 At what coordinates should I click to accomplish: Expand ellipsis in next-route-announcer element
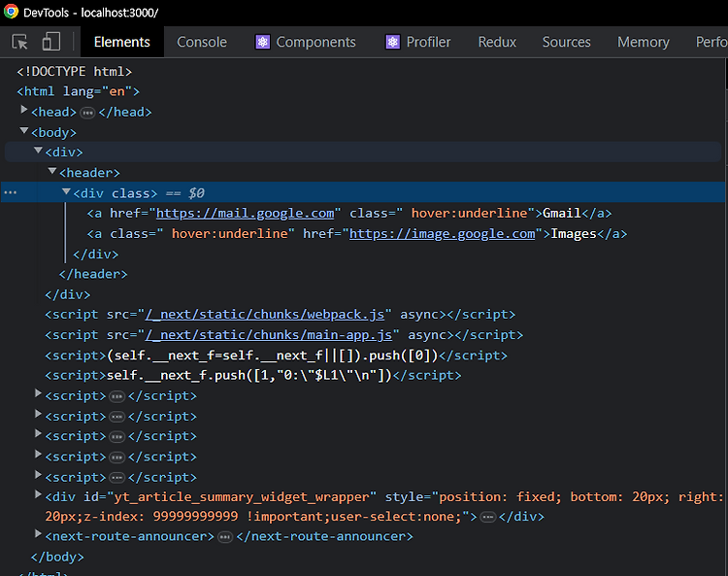click(225, 537)
